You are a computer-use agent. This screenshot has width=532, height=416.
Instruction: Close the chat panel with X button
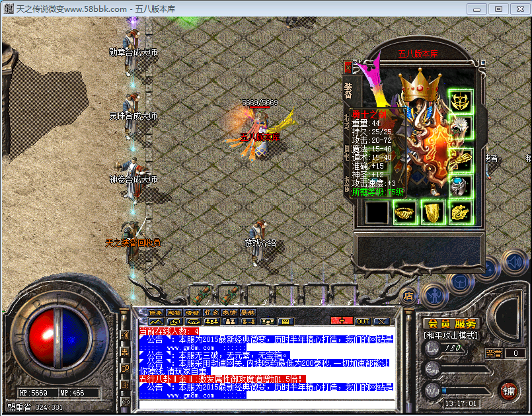point(381,321)
